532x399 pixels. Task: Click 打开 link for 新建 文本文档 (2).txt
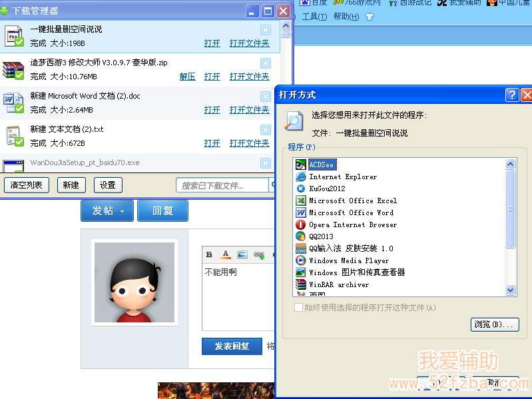[x=212, y=143]
